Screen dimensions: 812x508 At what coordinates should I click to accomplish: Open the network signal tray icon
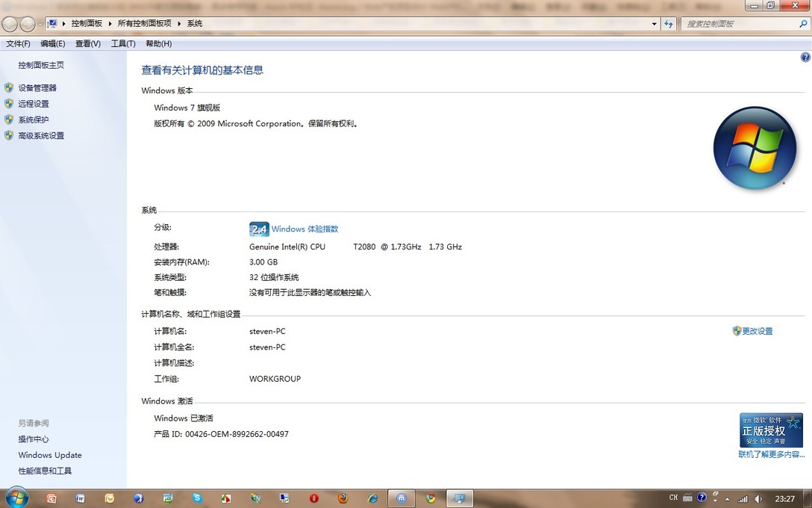coord(743,499)
